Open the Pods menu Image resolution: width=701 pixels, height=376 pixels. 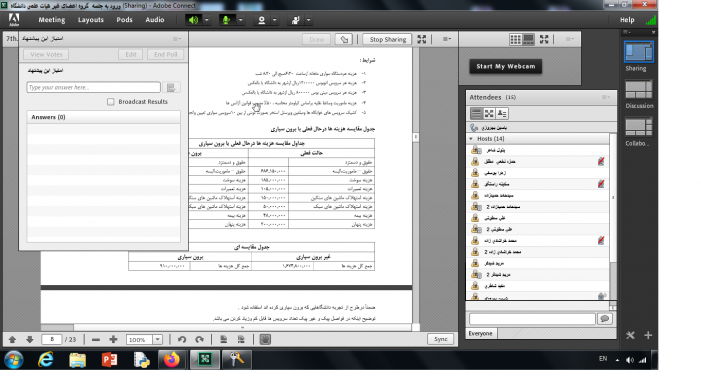tap(124, 20)
